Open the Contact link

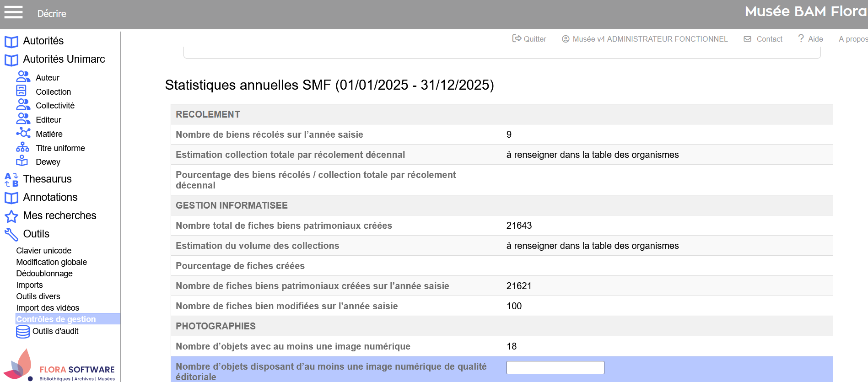(763, 39)
